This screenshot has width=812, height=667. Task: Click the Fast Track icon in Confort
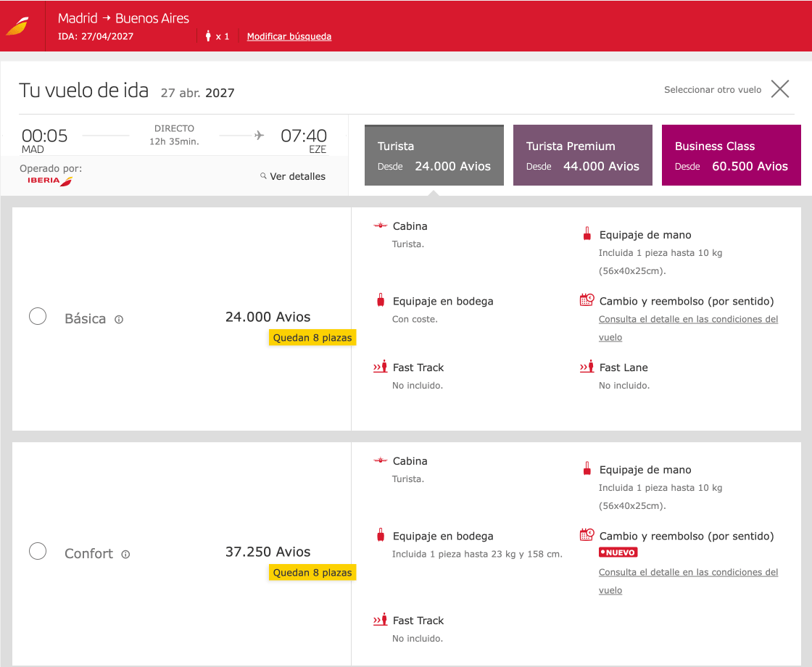381,619
